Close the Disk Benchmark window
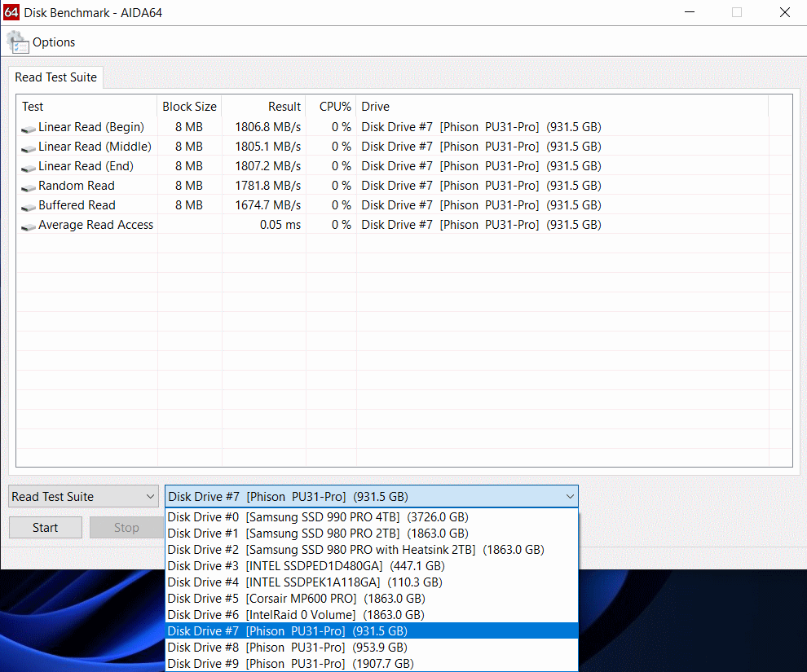The width and height of the screenshot is (807, 672). [x=784, y=12]
